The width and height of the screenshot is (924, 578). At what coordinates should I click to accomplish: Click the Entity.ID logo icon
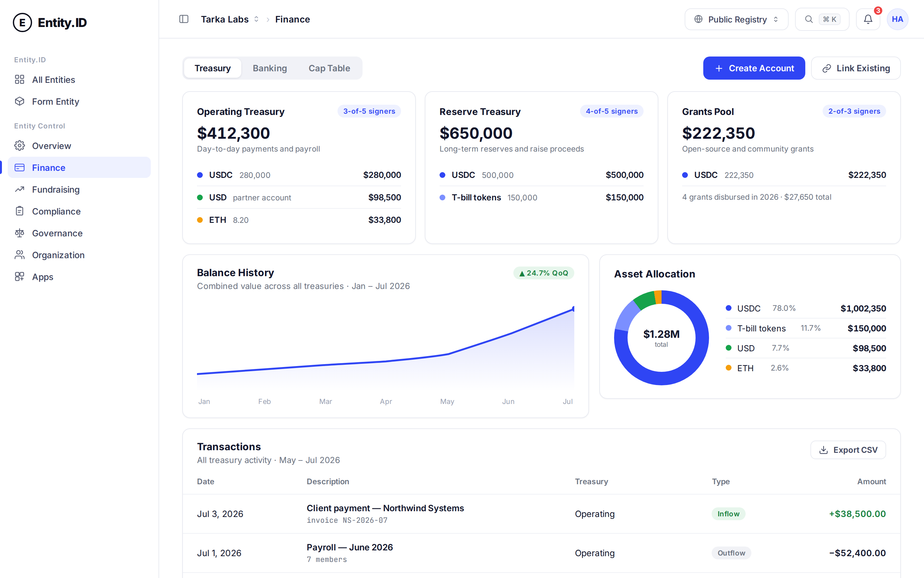[22, 22]
